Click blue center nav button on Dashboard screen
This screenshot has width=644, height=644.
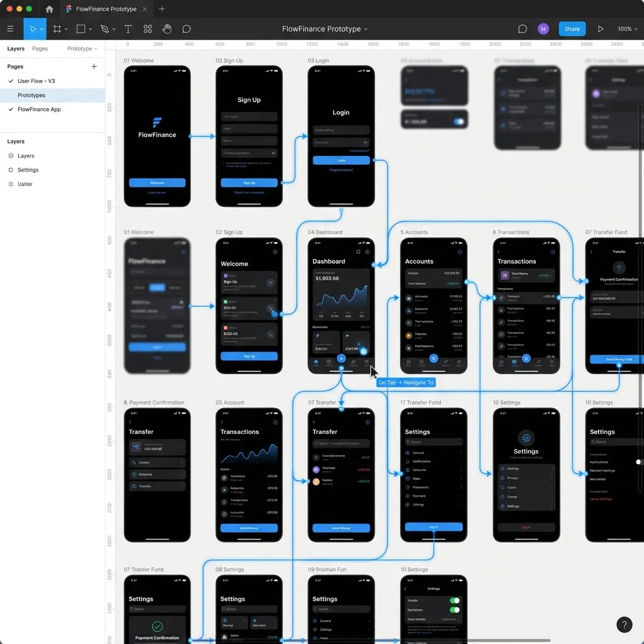coord(341,358)
